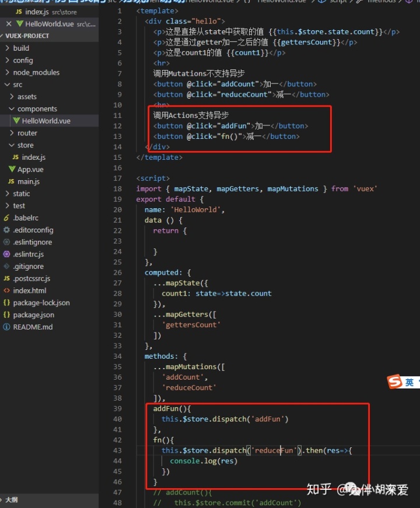Screen dimensions: 420x508
Task: Click 'gettersCount' on line 31
Action: pyautogui.click(x=191, y=325)
